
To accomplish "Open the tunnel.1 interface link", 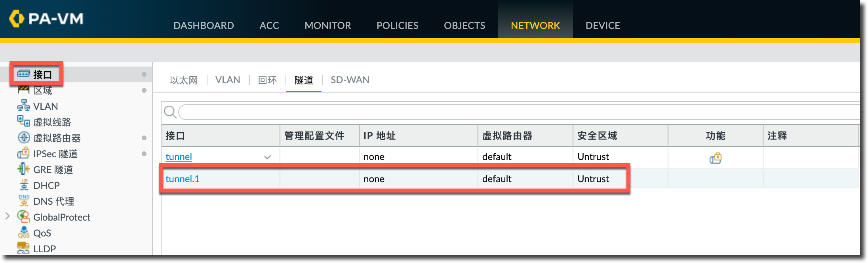I will pyautogui.click(x=183, y=179).
